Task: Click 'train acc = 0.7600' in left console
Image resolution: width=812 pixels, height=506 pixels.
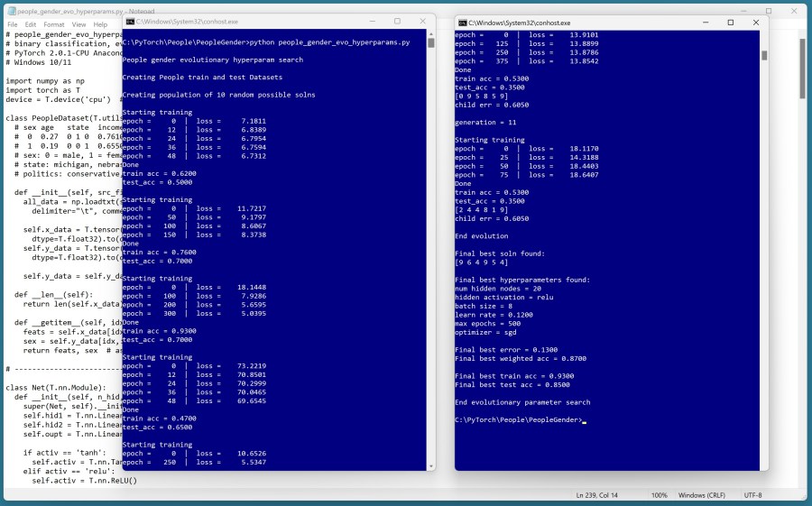Action: pos(160,253)
